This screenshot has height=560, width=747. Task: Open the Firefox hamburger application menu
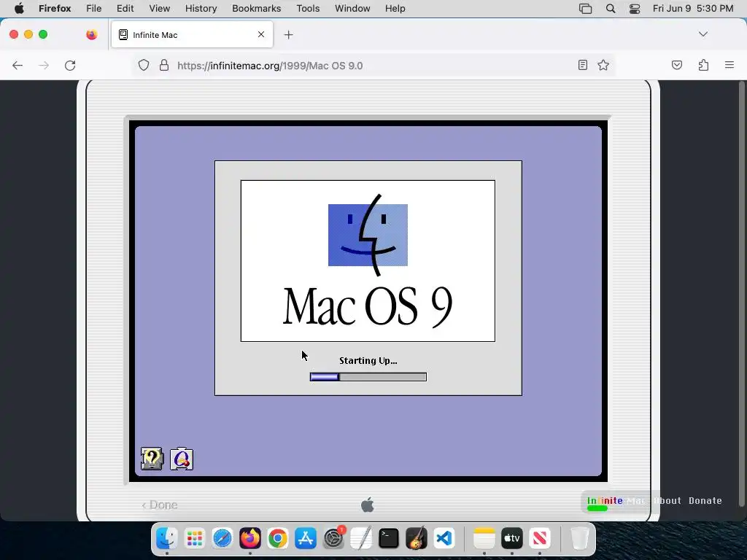click(x=729, y=65)
